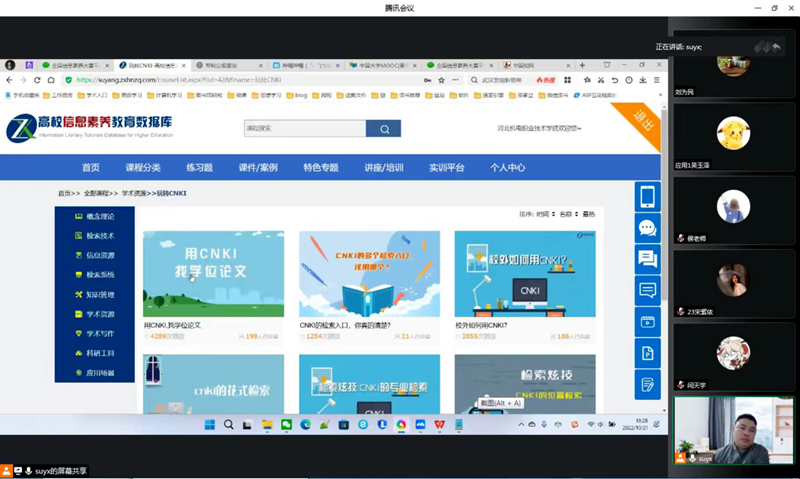
Task: Open the video player icon in the floating sidebar
Action: point(647,322)
